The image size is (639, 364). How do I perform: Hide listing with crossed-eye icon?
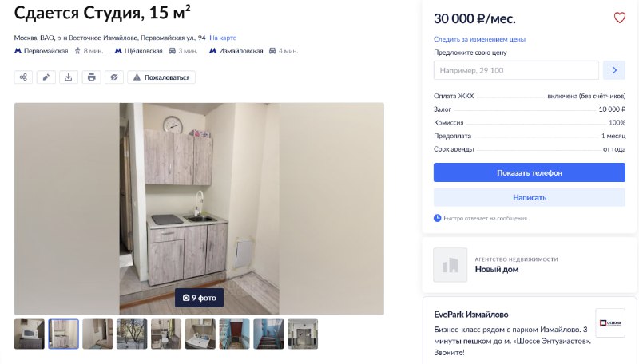pos(114,77)
